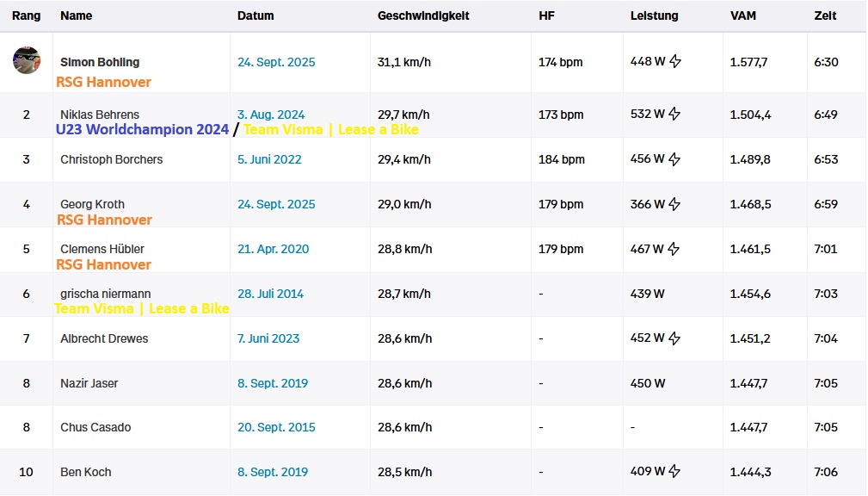Click the Leistung column header
The image size is (868, 496).
654,15
